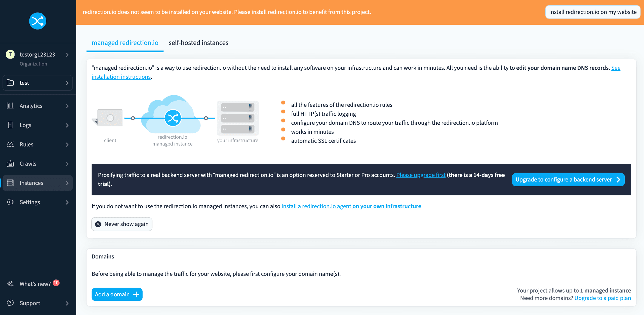The image size is (644, 315).
Task: Click the Never show again button
Action: coord(122,224)
